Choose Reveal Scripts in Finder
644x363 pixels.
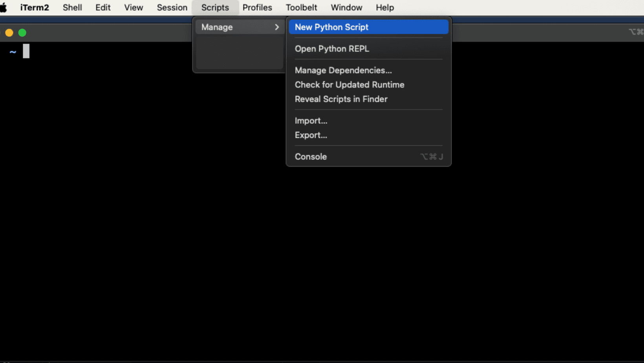coord(368,99)
